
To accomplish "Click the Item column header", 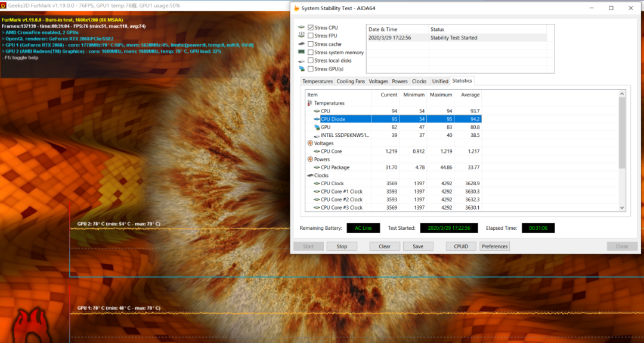I will click(x=339, y=95).
